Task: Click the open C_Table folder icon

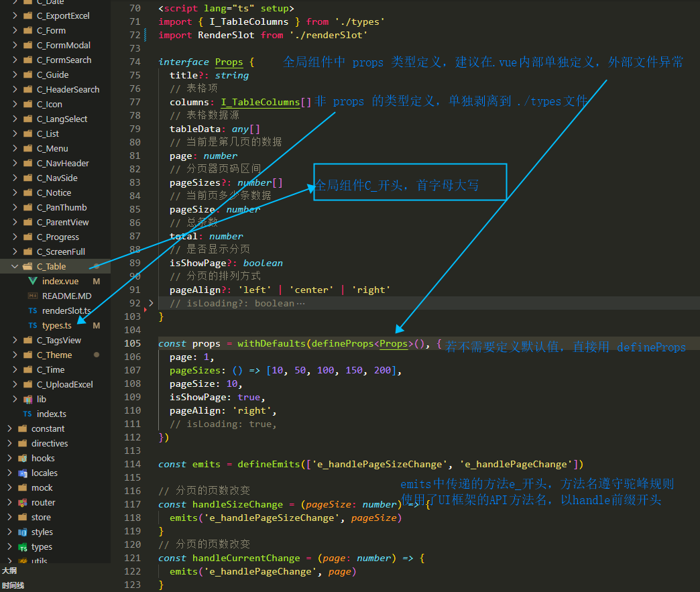Action: (27, 267)
